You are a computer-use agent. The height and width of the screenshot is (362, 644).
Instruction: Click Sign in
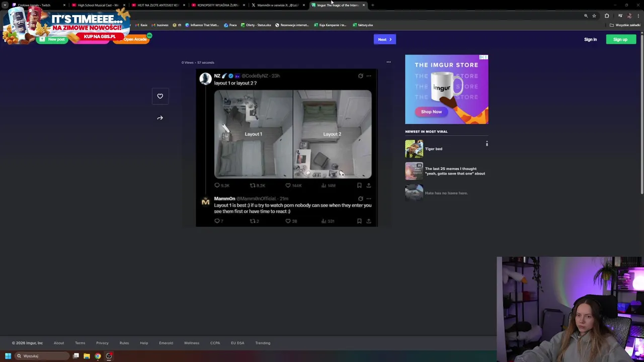click(x=590, y=39)
